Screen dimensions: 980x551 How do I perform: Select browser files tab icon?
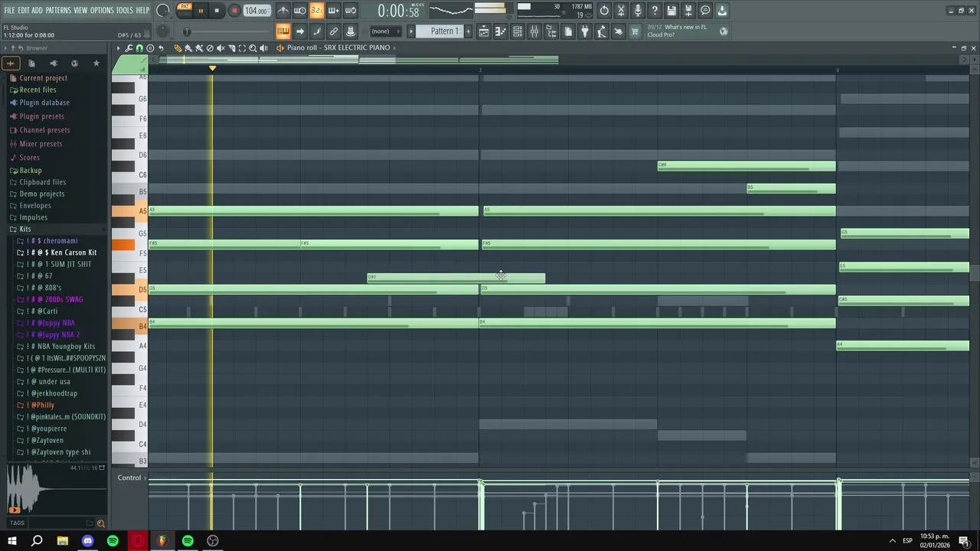[x=31, y=64]
